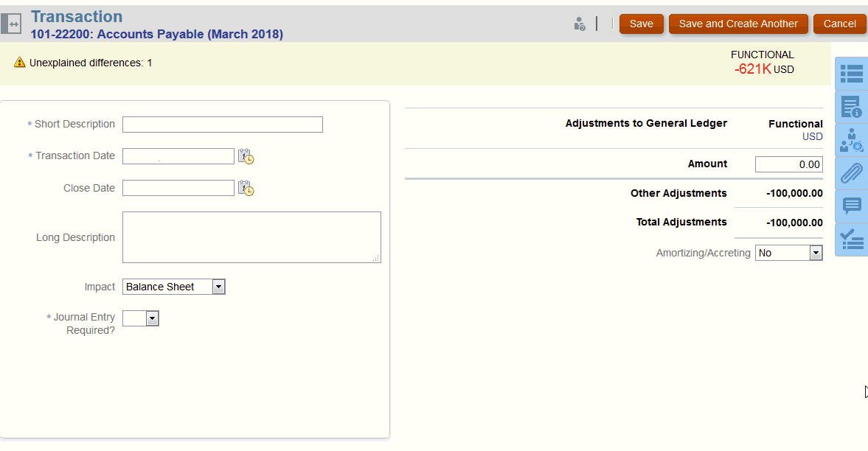Cancel the transaction
The height and width of the screenshot is (451, 868).
click(x=839, y=24)
